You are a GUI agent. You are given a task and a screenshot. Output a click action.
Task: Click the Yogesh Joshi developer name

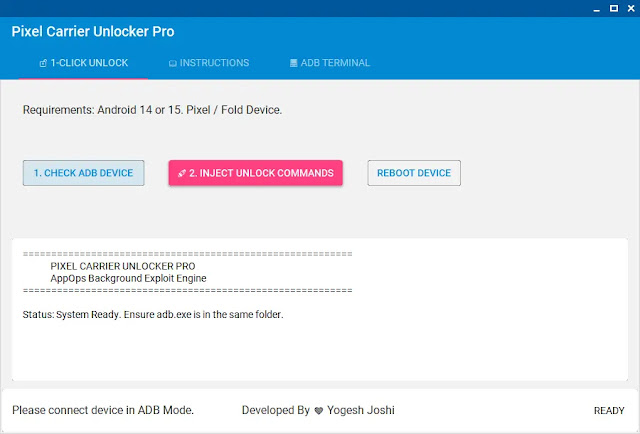click(360, 411)
